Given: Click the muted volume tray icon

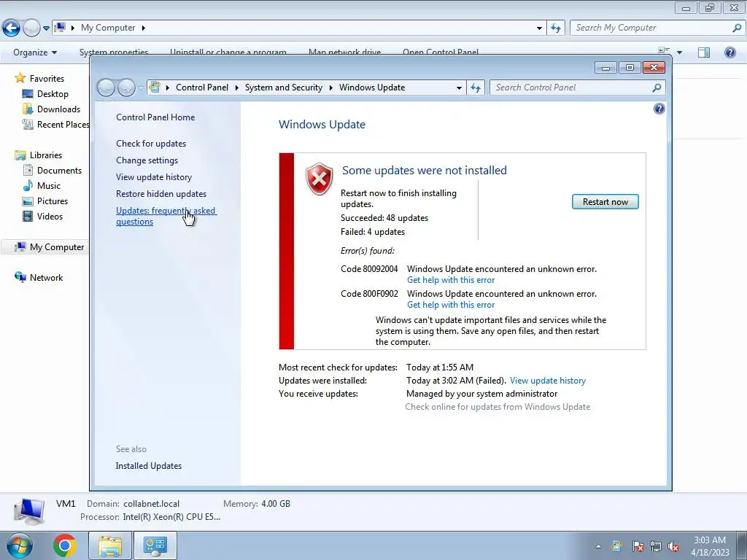Looking at the screenshot, I should (x=673, y=546).
